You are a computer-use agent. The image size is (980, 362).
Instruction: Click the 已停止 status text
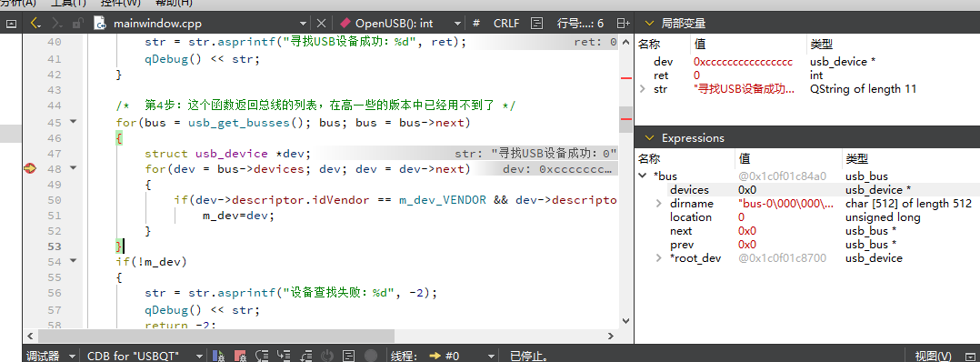click(x=530, y=356)
